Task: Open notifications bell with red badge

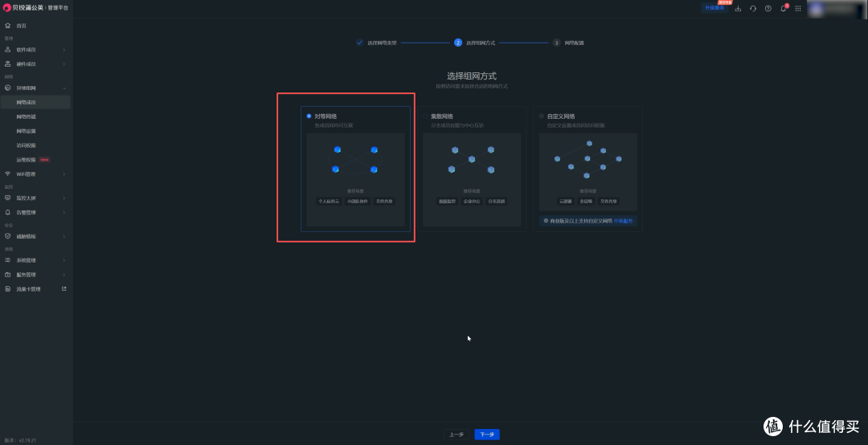Action: coord(784,8)
